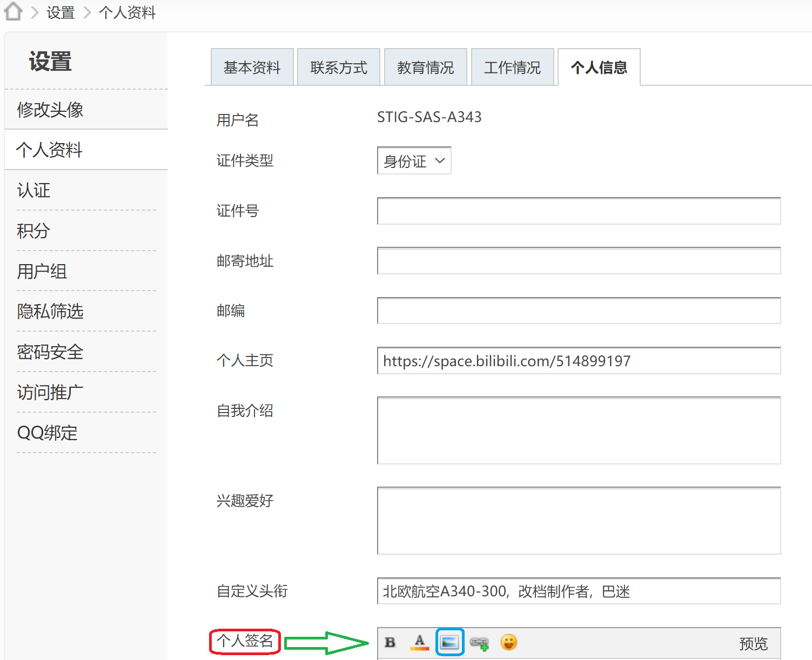
Task: Switch to 教育情况 tab
Action: tap(426, 67)
